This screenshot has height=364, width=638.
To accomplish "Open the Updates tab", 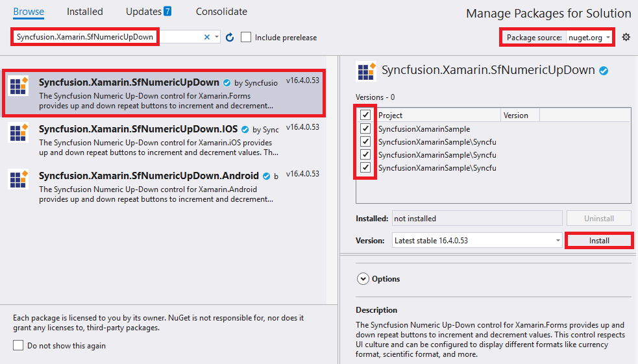I will point(149,12).
